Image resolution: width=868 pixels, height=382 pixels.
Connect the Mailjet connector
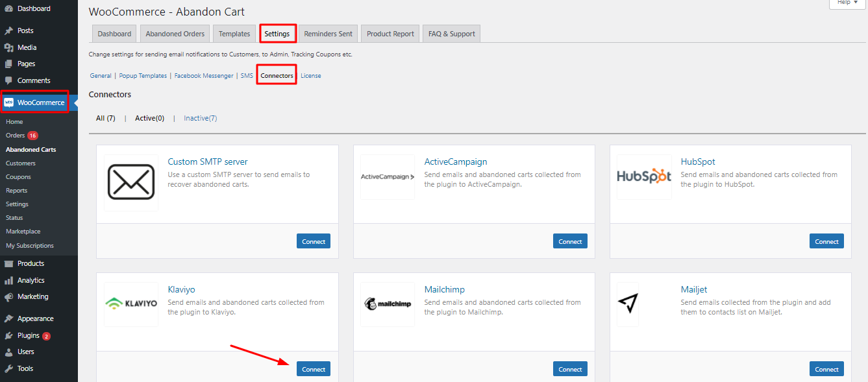pyautogui.click(x=826, y=369)
